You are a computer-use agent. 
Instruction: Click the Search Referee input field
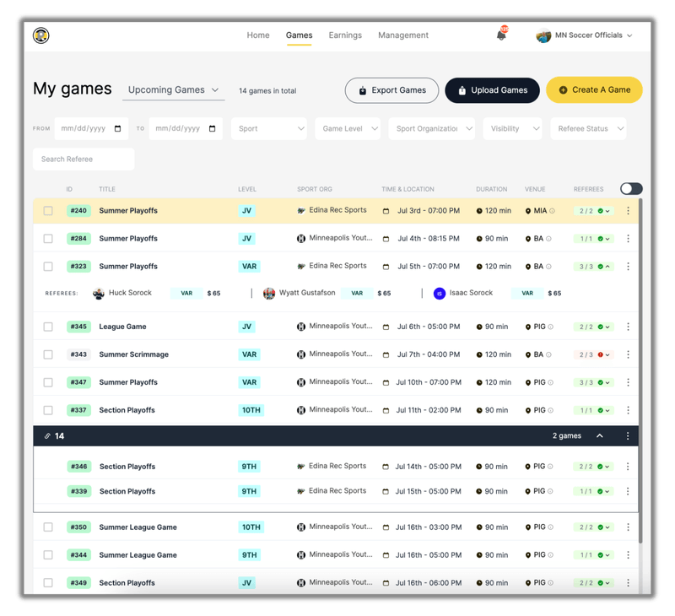point(83,159)
